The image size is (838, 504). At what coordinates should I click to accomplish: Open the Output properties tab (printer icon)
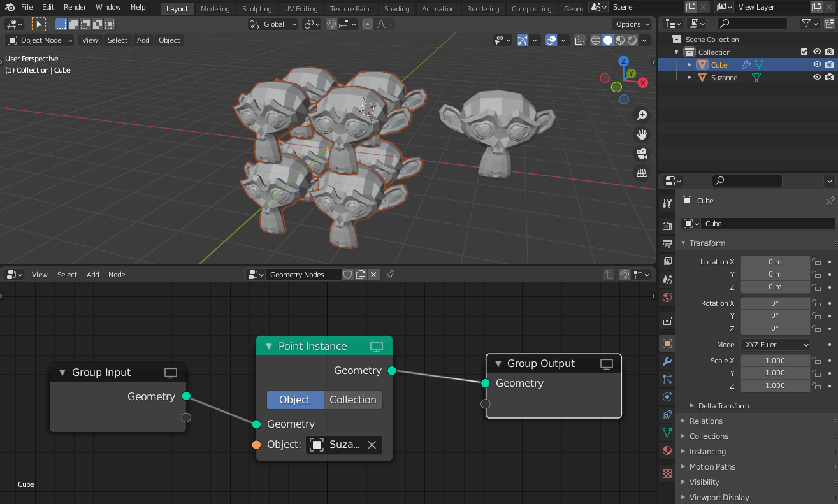coord(667,244)
